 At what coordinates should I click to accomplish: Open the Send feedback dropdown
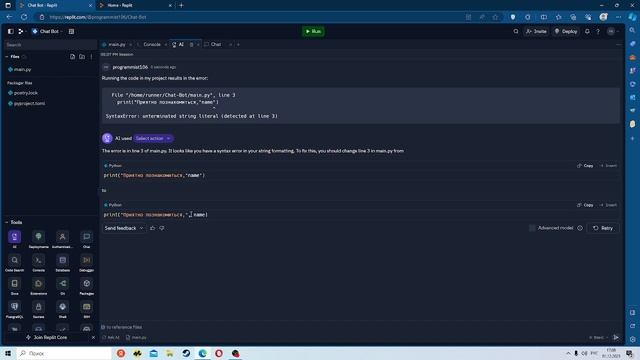124,228
